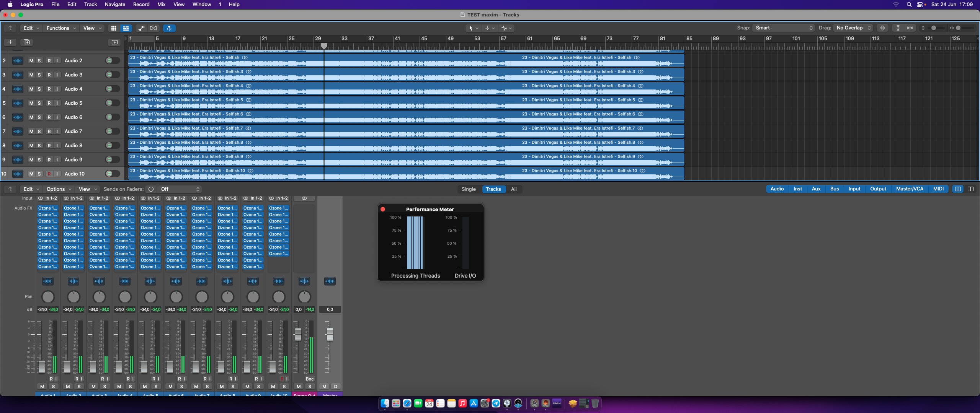Open the Drag No Overlap dropdown
The width and height of the screenshot is (980, 413).
pyautogui.click(x=854, y=28)
